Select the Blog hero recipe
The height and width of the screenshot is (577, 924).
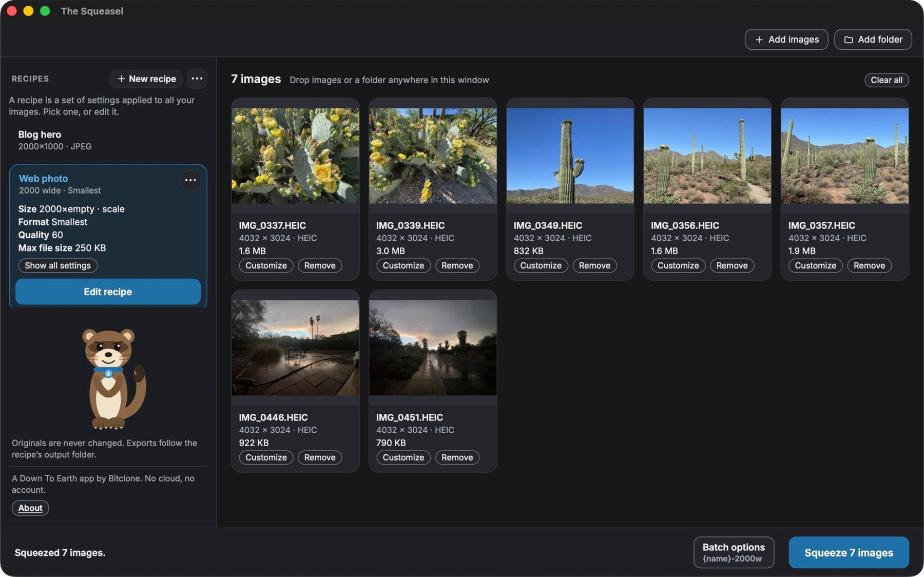click(108, 140)
